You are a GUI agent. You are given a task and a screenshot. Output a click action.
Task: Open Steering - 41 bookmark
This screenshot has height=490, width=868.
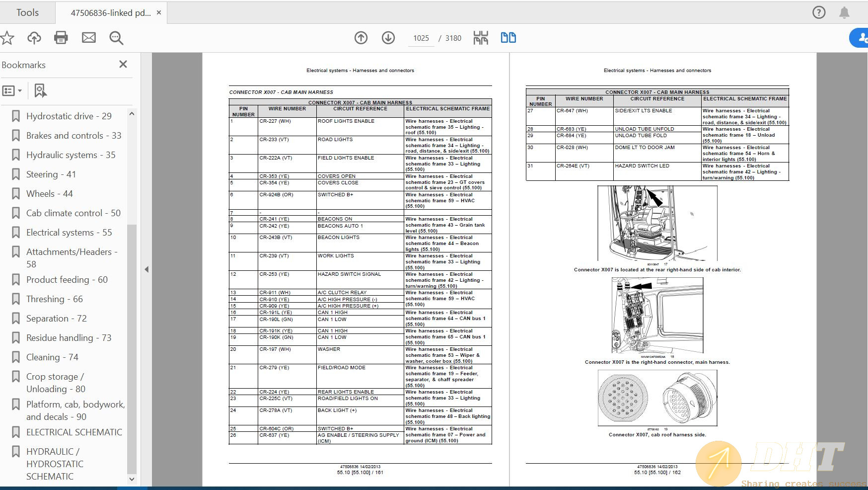(x=51, y=174)
